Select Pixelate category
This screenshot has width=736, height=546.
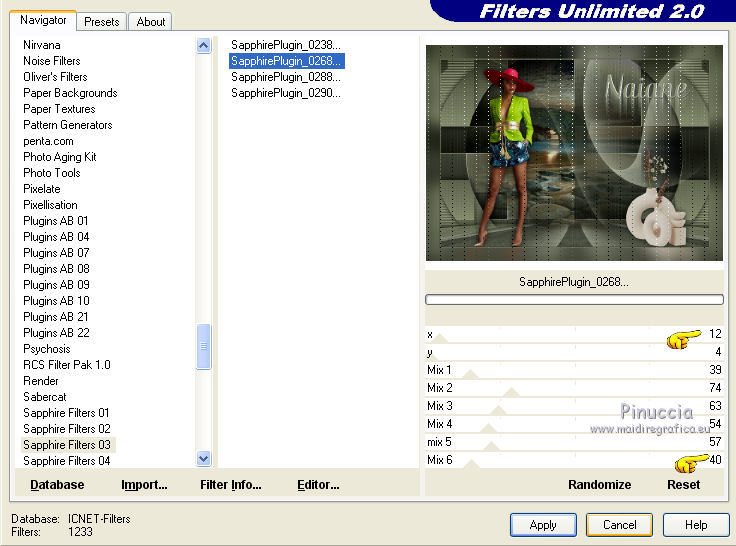click(x=42, y=189)
